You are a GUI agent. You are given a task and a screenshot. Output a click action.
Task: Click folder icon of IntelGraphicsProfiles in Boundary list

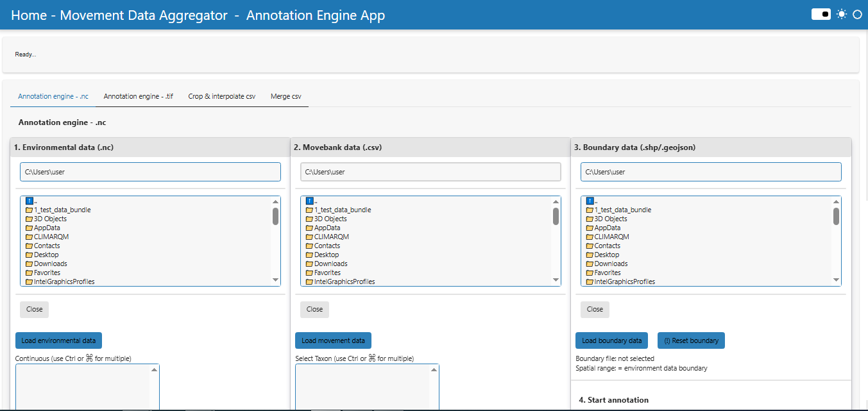coord(590,281)
